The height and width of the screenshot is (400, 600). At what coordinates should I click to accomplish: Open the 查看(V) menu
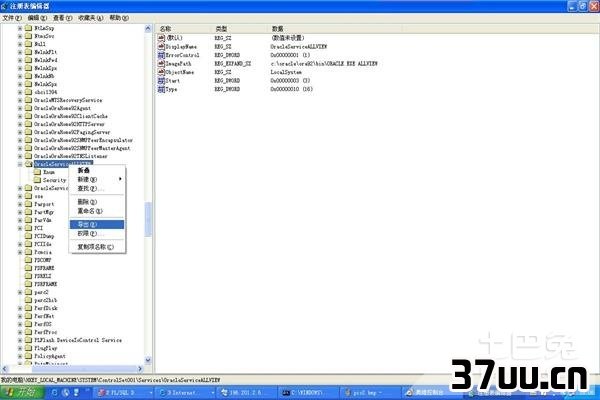(62, 18)
